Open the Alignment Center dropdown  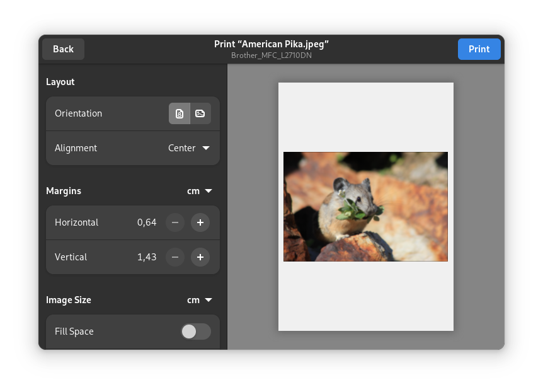click(x=188, y=148)
